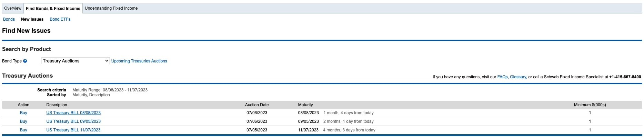Go to the Bonds sub-navigation link
The width and height of the screenshot is (644, 139).
(x=9, y=19)
